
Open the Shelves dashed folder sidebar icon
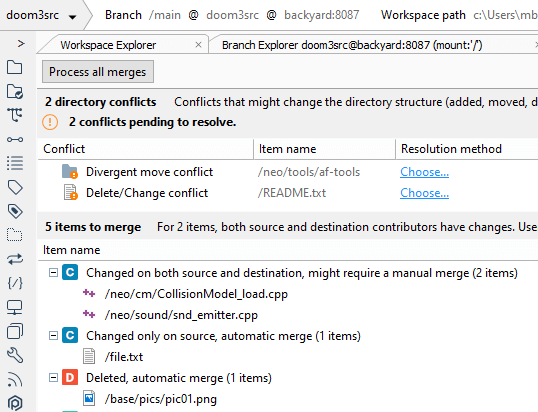click(x=14, y=235)
